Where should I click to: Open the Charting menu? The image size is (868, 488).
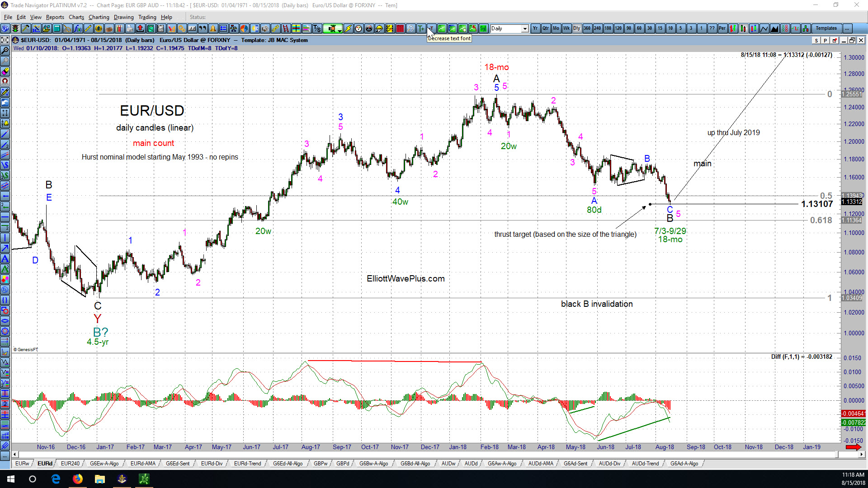click(99, 17)
